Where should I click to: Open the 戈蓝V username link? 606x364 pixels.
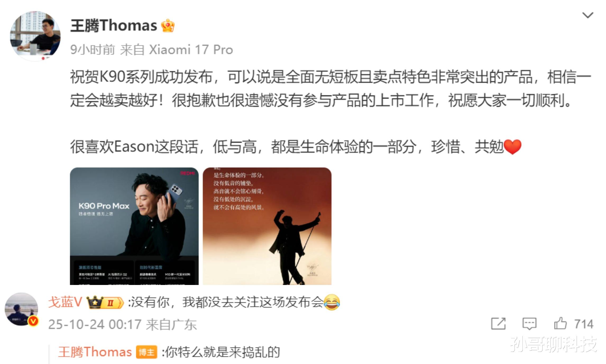tap(65, 302)
